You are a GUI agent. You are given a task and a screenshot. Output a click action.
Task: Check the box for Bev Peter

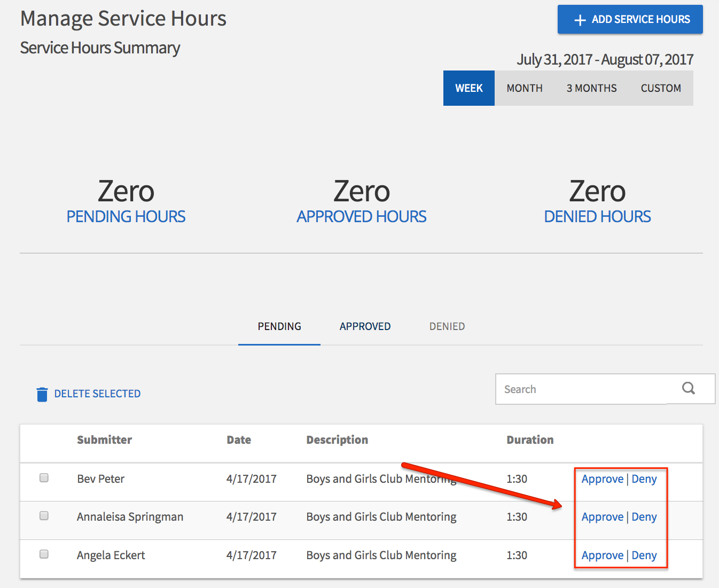44,477
